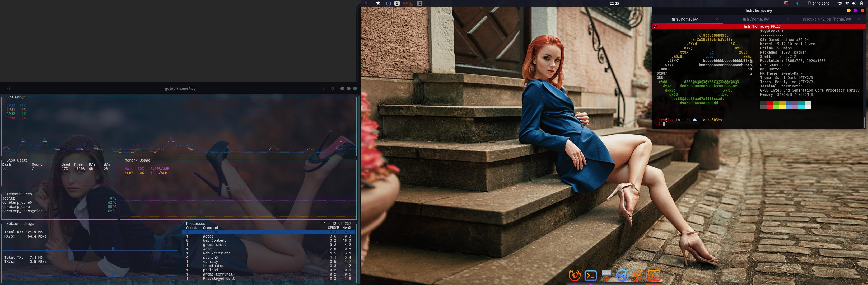Image resolution: width=868 pixels, height=285 pixels.
Task: Select the 'preload' process row
Action: click(269, 270)
